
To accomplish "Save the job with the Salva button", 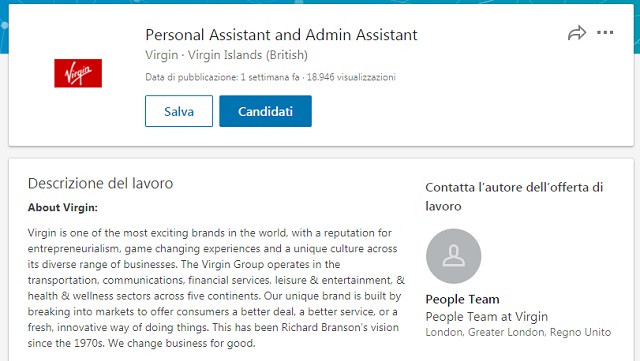I will tap(179, 111).
